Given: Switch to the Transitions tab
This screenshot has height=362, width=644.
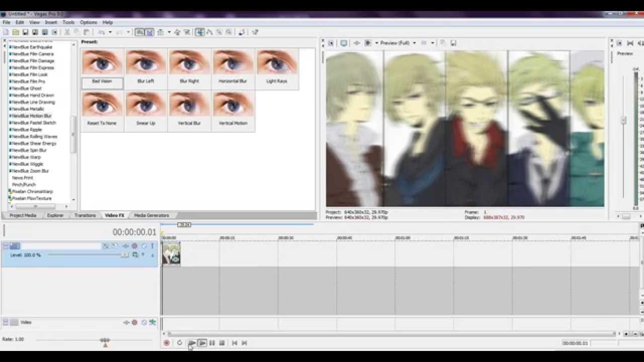Looking at the screenshot, I should [85, 215].
